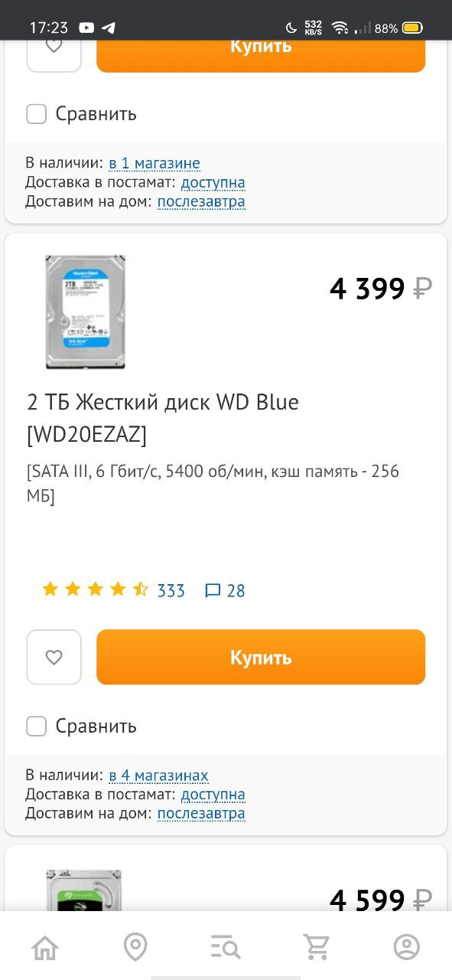Viewport: 452px width, 980px height.
Task: Open catalog search icon in bottom bar
Action: click(x=226, y=947)
